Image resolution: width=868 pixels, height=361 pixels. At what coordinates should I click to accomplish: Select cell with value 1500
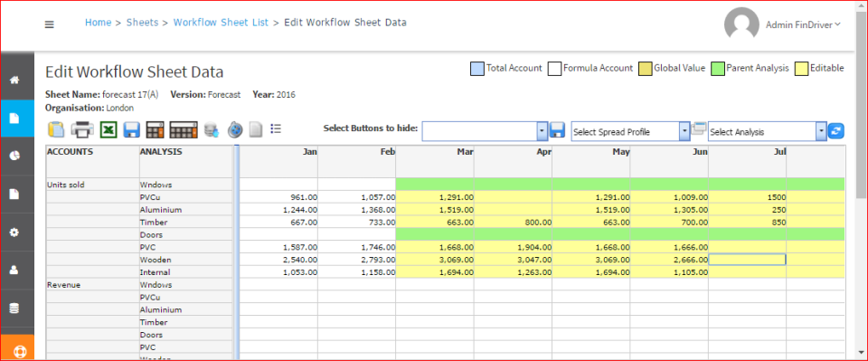point(748,197)
